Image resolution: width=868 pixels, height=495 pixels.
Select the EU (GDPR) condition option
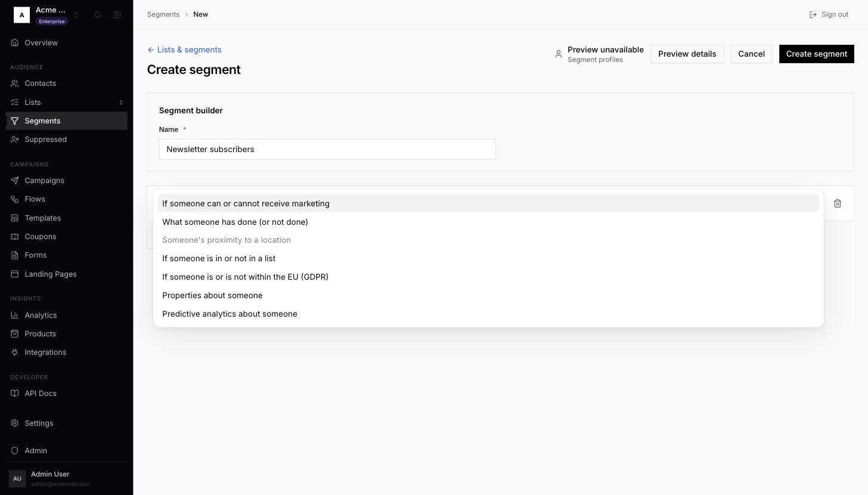488,277
